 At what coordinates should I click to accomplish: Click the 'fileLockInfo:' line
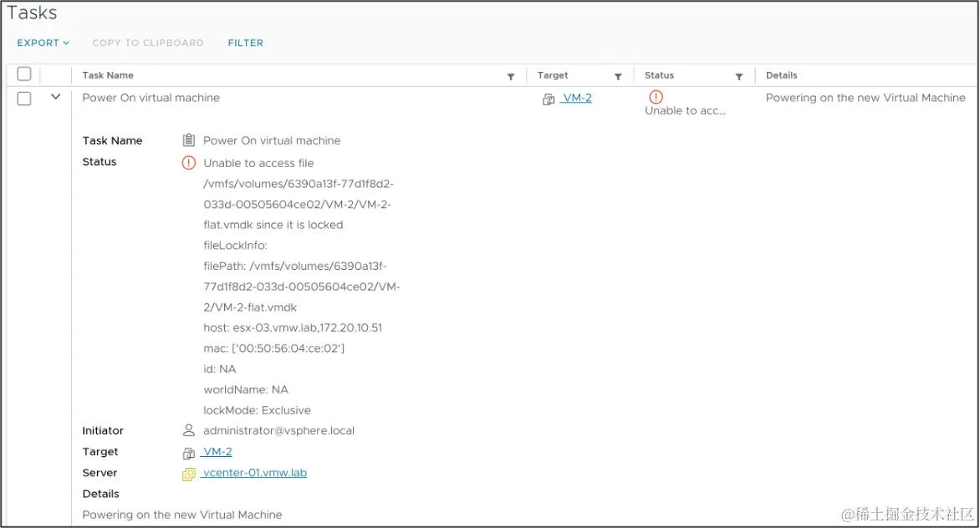235,246
